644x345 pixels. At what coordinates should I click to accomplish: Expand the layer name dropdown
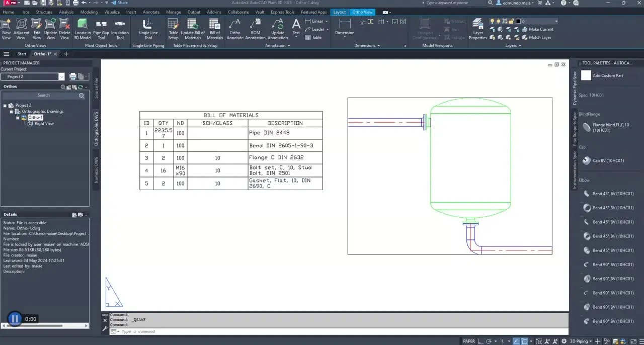[555, 22]
